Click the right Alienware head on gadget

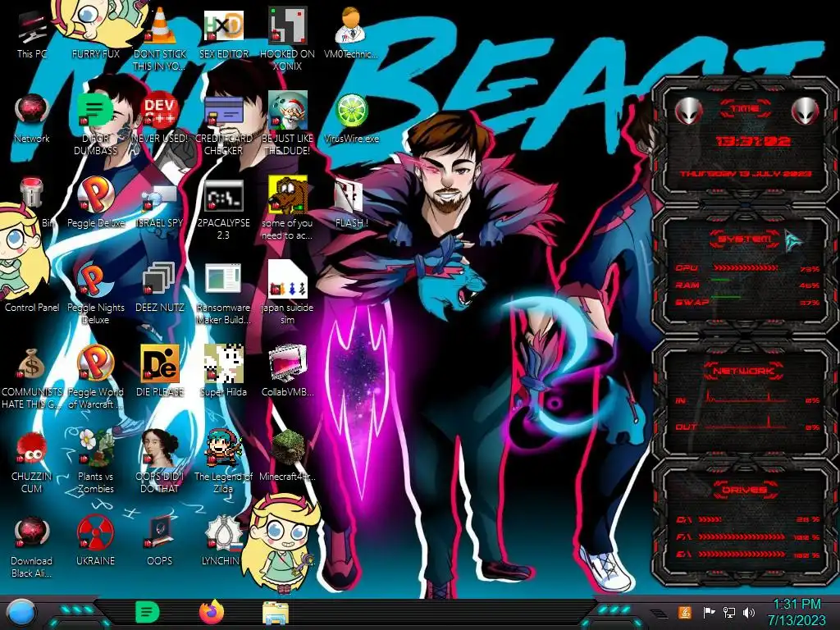[806, 111]
